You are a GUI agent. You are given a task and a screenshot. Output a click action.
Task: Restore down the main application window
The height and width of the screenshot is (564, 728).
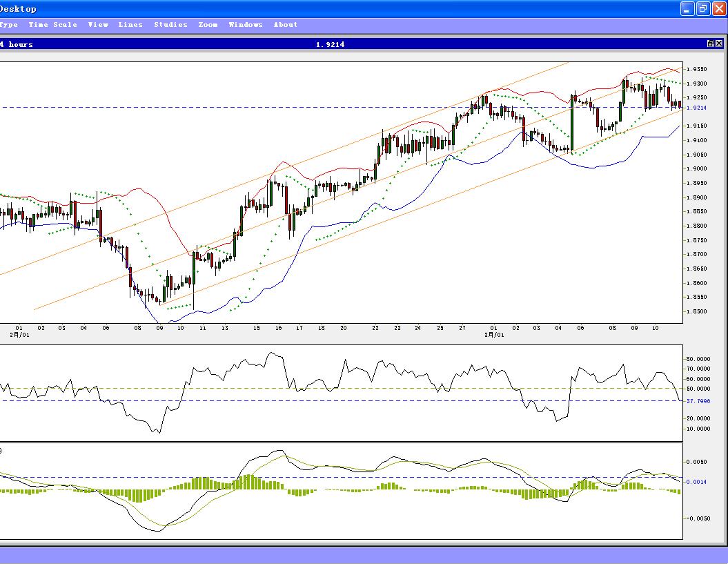point(703,8)
